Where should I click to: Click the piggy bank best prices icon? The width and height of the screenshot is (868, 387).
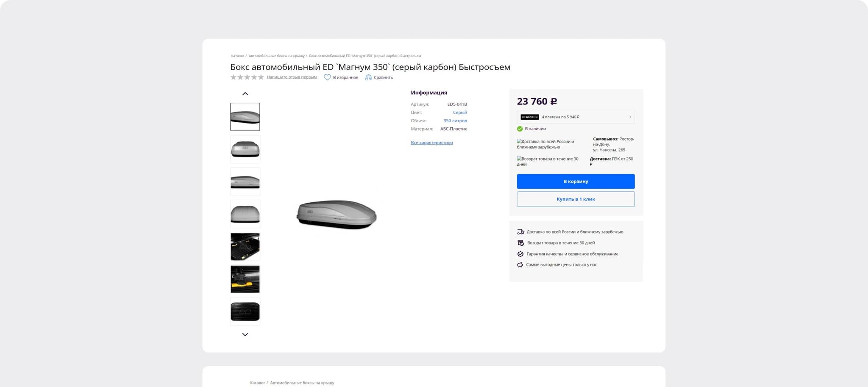tap(520, 265)
